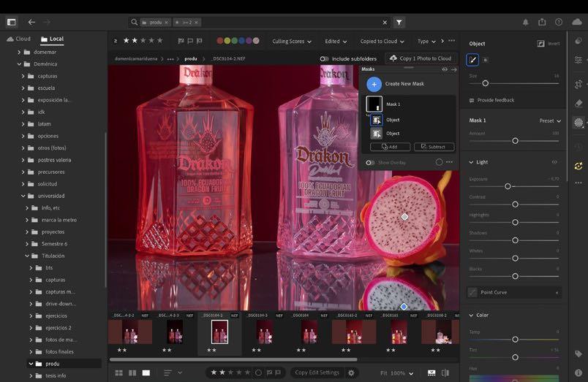The height and width of the screenshot is (382, 588).
Task: Click the Subtract mask button
Action: pyautogui.click(x=434, y=147)
